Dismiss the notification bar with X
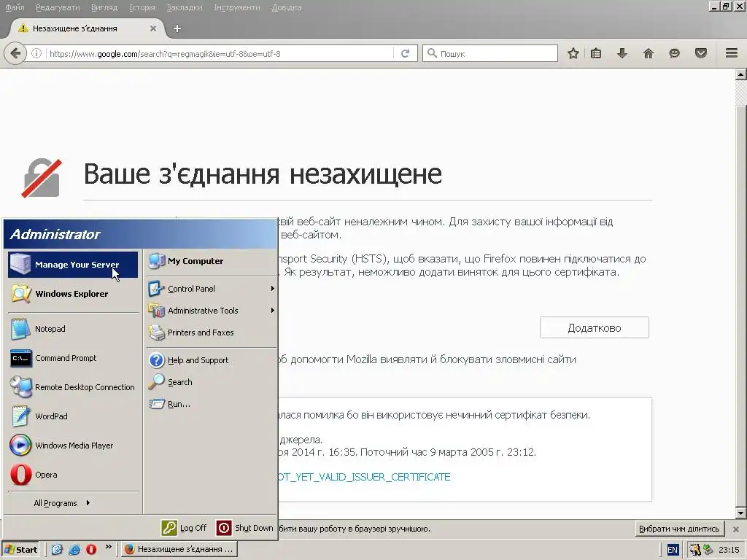Screen dimensions: 747x560 click(x=735, y=529)
